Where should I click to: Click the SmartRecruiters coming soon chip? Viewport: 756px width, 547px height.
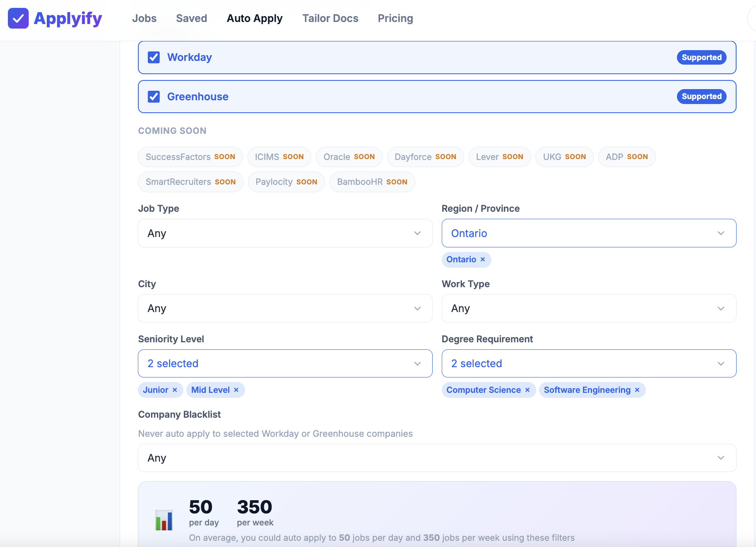point(191,182)
